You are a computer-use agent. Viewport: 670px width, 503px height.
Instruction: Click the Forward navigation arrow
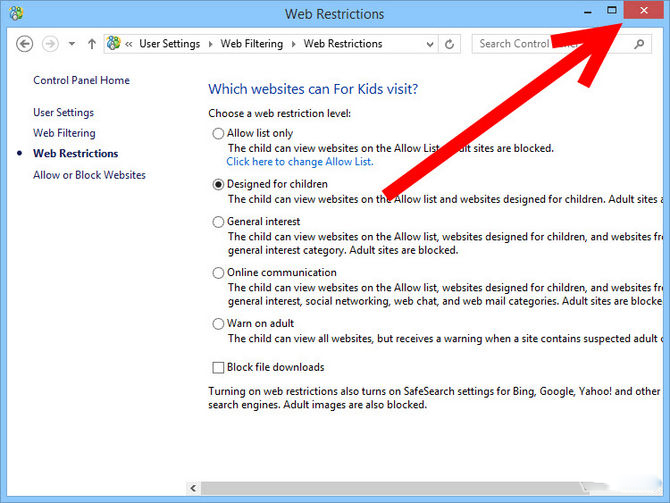click(50, 44)
